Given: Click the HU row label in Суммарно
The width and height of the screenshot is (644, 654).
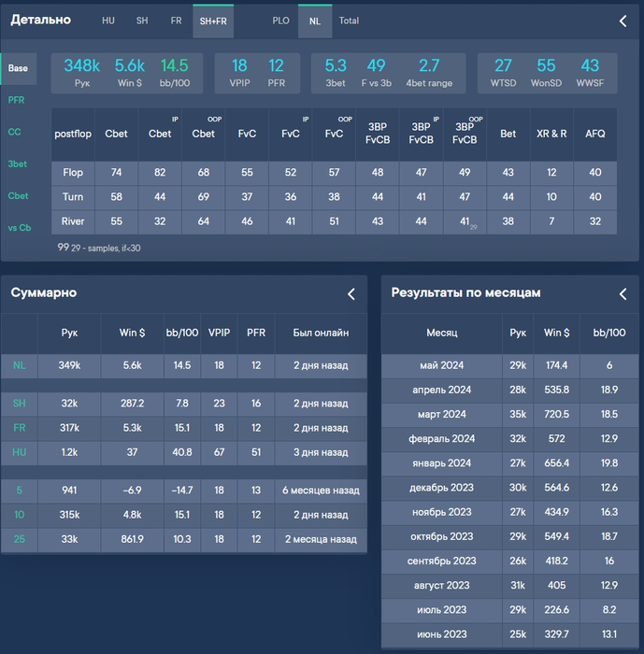Looking at the screenshot, I should pyautogui.click(x=20, y=452).
